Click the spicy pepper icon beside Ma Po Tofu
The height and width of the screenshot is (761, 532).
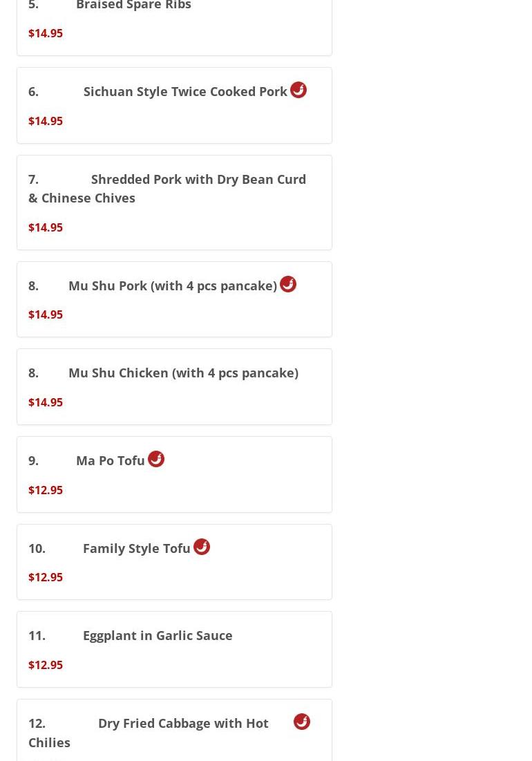click(x=156, y=459)
